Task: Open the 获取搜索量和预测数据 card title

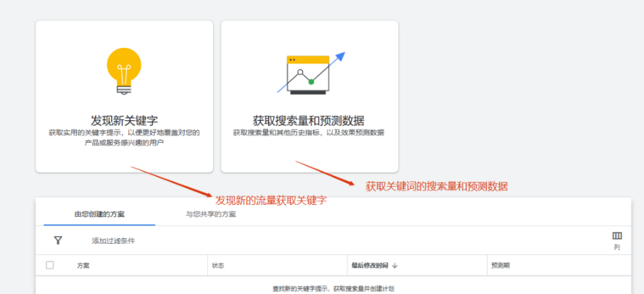Action: [x=309, y=119]
